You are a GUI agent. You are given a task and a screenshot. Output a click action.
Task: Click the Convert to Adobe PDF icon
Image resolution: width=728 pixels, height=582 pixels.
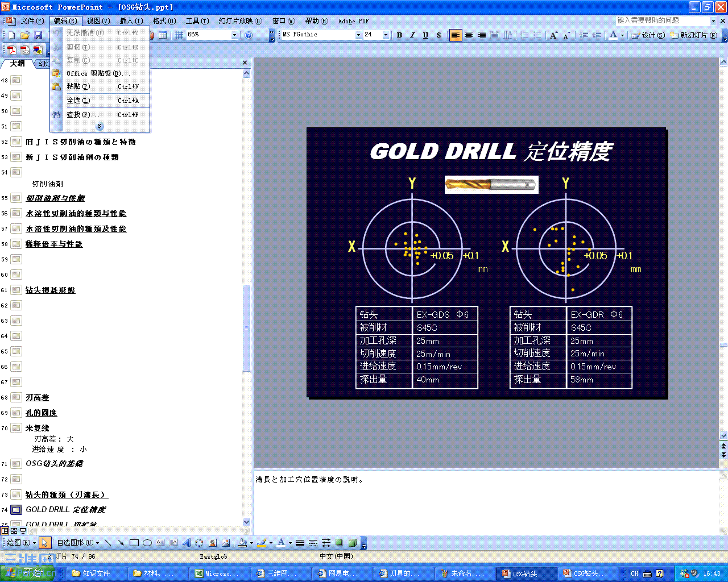click(x=11, y=50)
